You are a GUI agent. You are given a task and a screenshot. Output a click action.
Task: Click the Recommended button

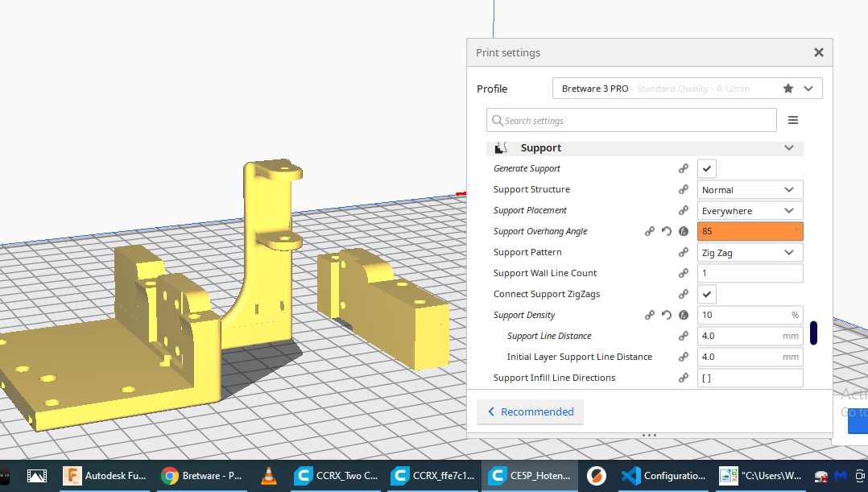point(530,412)
